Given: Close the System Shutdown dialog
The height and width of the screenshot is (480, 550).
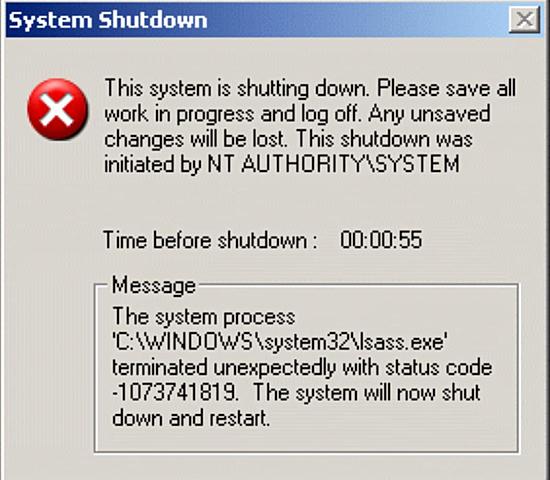Looking at the screenshot, I should click(x=524, y=20).
